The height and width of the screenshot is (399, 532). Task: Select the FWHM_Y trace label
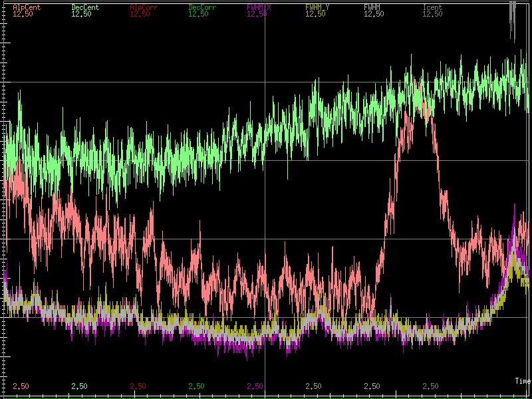coord(317,7)
